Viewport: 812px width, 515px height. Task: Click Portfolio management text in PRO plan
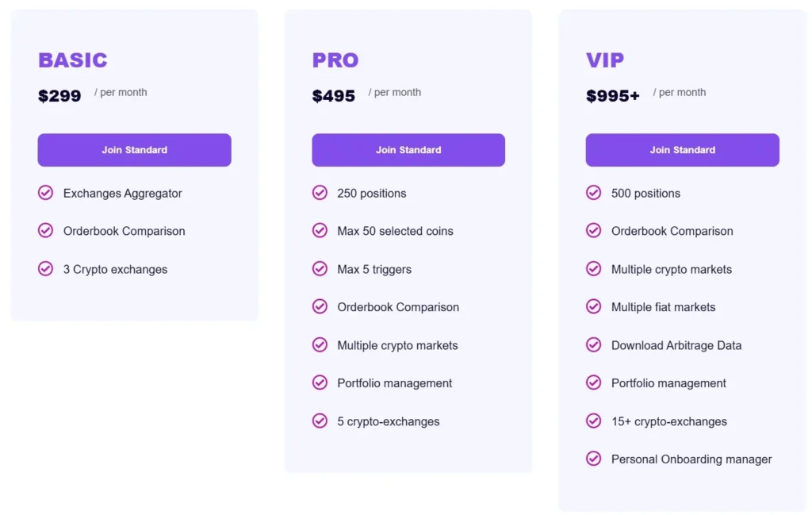[394, 383]
